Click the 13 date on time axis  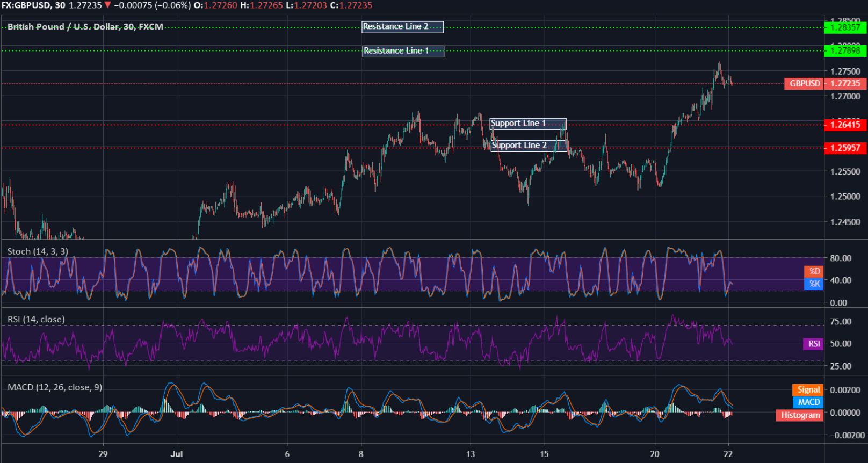471,454
